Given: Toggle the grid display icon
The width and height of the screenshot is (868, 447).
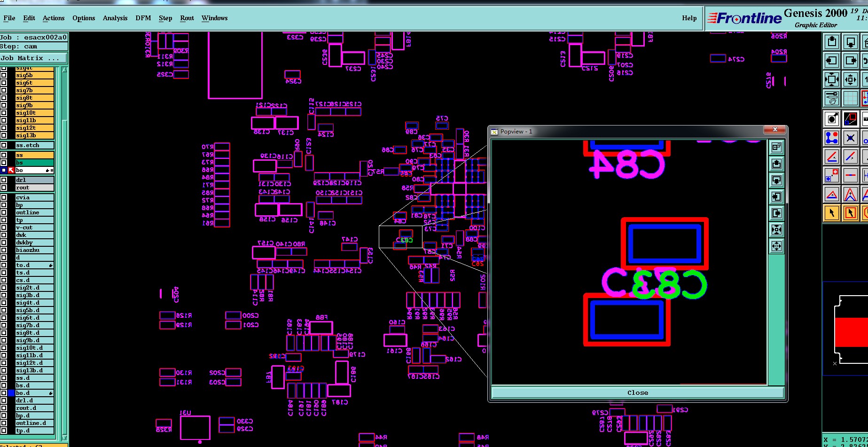Looking at the screenshot, I should [851, 98].
